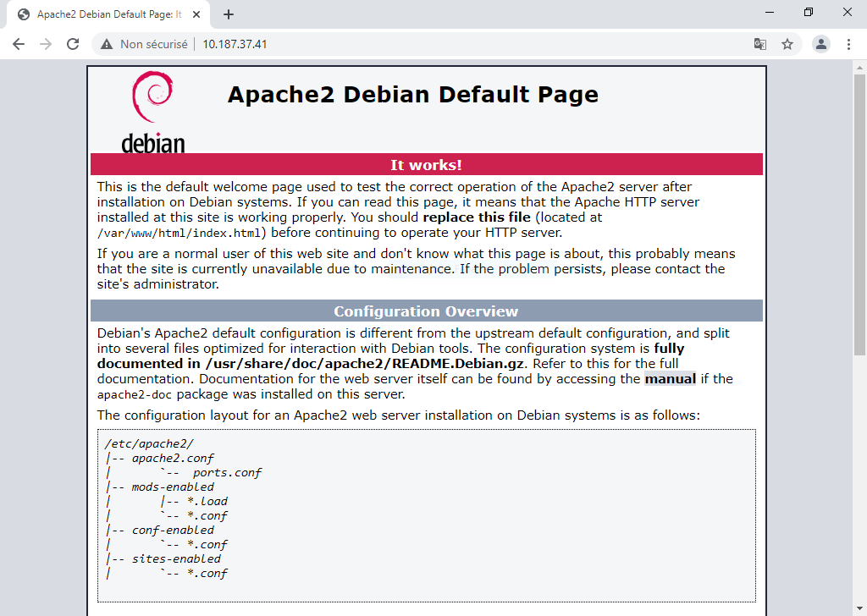Restore down the Chrome window
This screenshot has width=867, height=616.
809,12
